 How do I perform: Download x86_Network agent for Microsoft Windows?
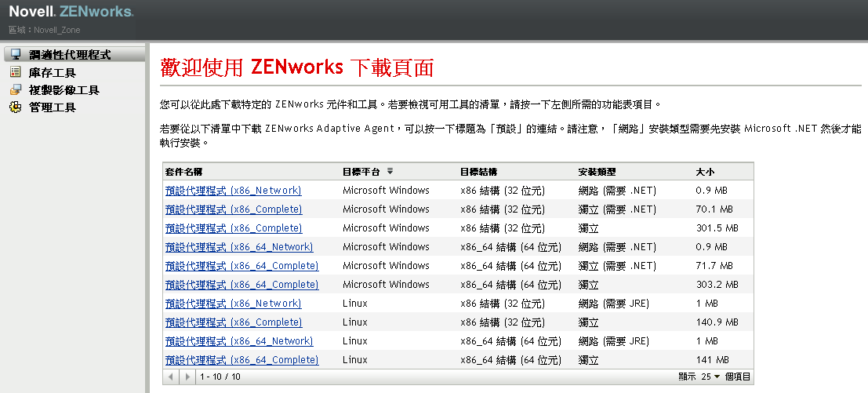233,191
